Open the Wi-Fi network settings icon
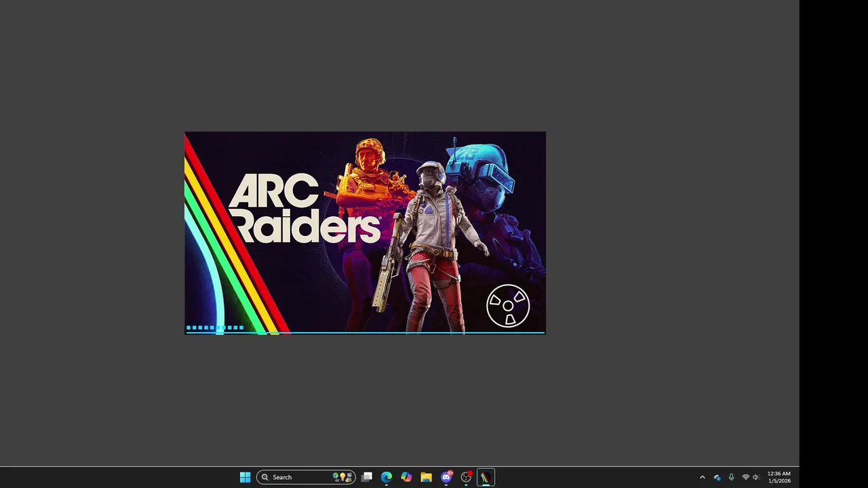Screen dimensions: 868x488 point(745,477)
